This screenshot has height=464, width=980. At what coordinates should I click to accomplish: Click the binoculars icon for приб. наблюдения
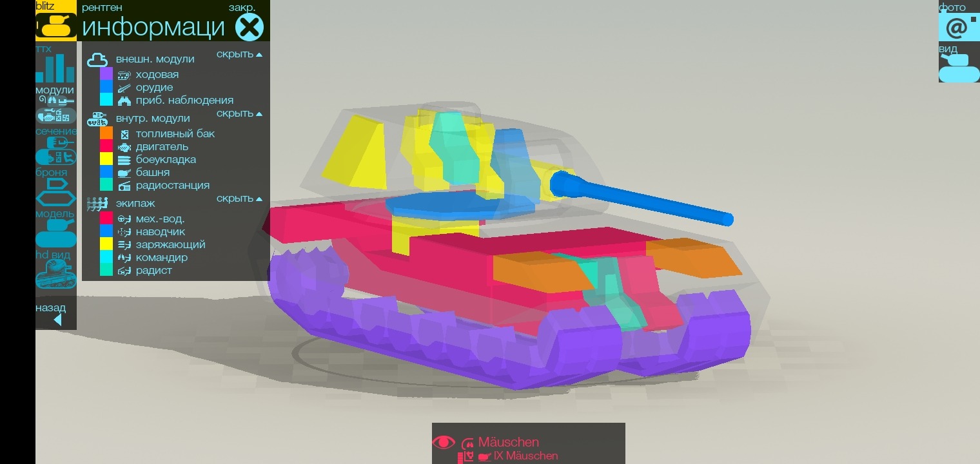[x=124, y=101]
